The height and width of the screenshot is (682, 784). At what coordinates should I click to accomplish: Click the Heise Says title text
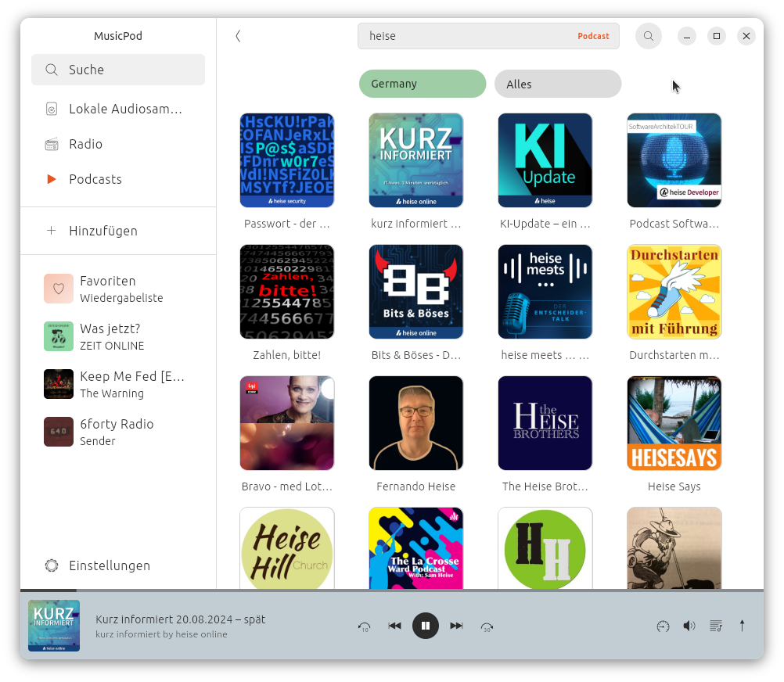[674, 486]
